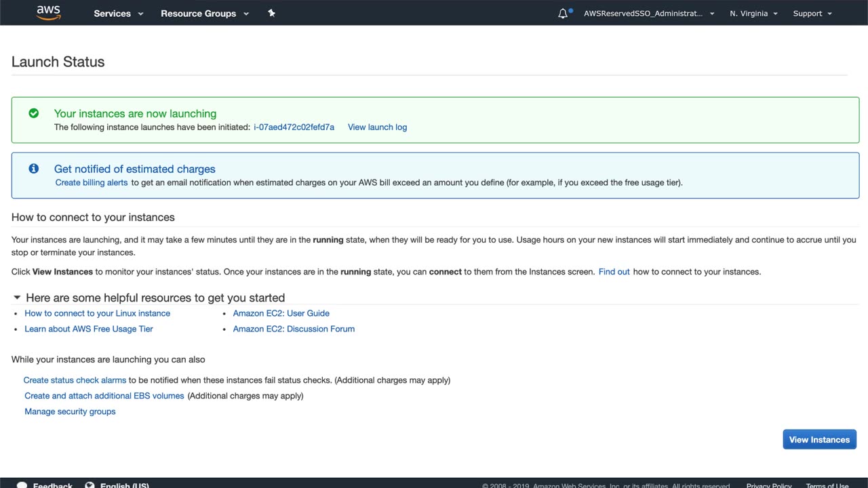868x488 pixels.
Task: Open the pin shortcuts icon
Action: click(271, 13)
